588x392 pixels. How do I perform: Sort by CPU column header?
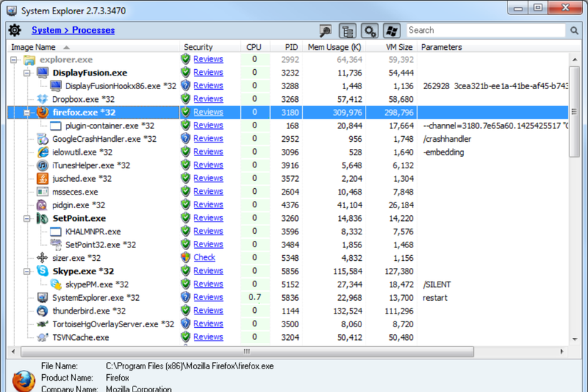[255, 47]
